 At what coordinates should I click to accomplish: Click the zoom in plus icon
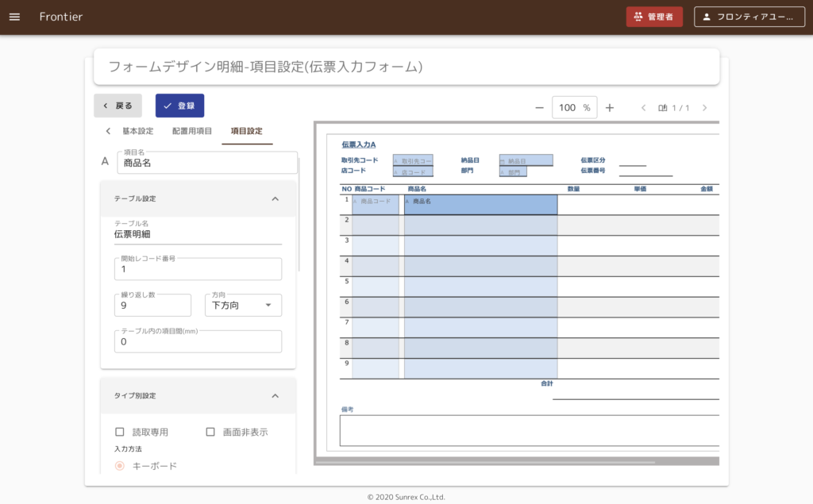[x=610, y=108]
